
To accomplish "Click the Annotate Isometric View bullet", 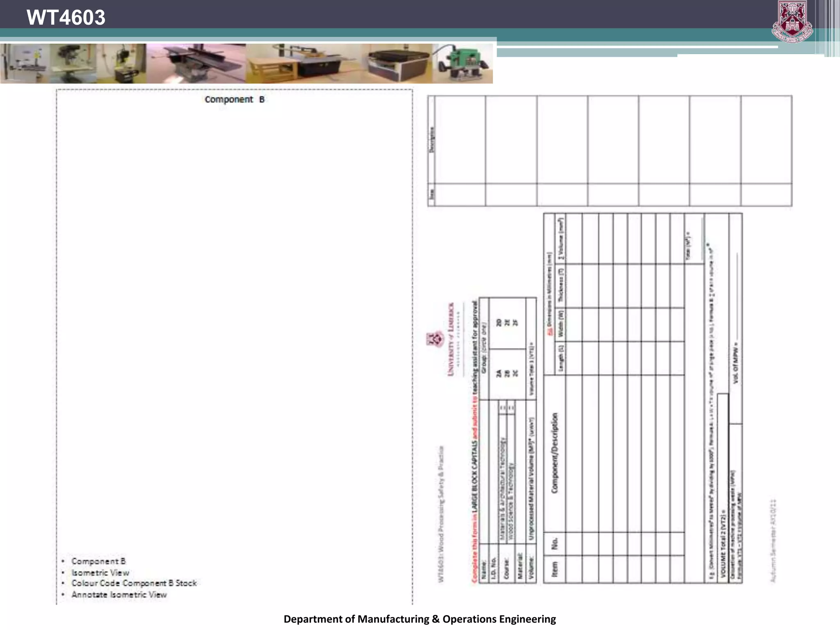I will tap(119, 595).
